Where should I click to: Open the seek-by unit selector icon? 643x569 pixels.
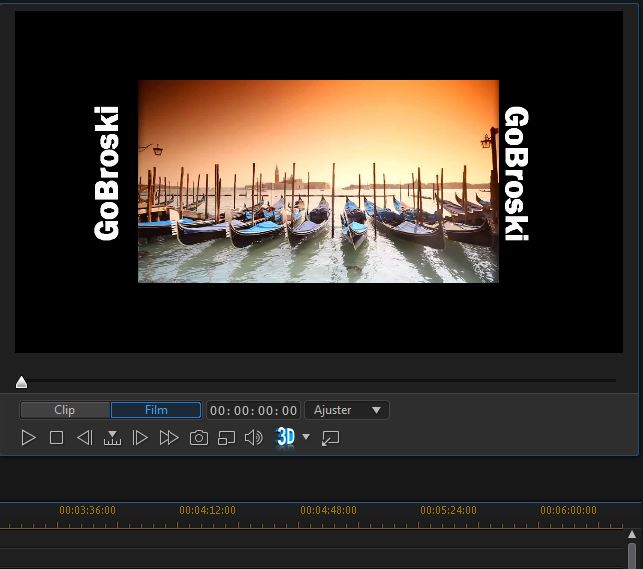112,438
